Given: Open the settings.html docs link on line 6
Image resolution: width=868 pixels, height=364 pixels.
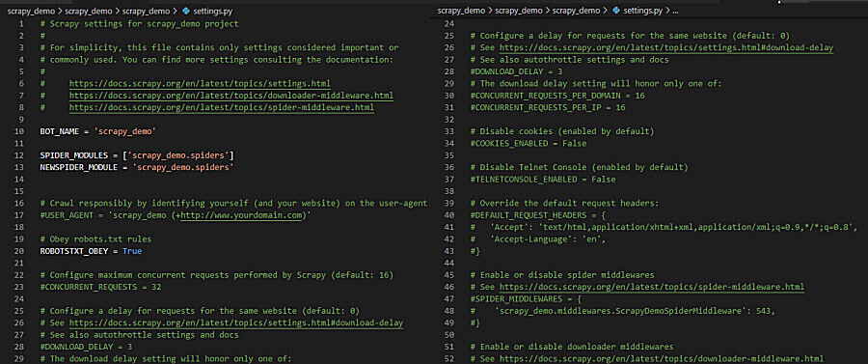Looking at the screenshot, I should [x=200, y=84].
